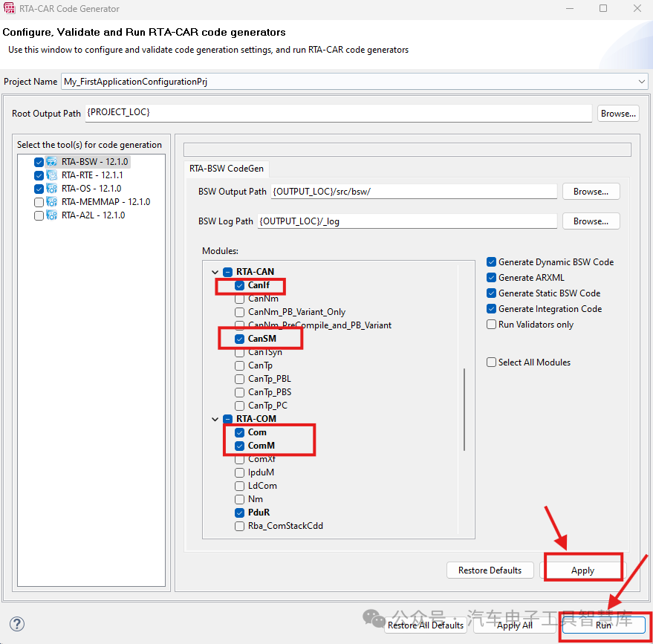Toggle the Com module checkbox
This screenshot has height=644, width=653.
click(x=239, y=432)
